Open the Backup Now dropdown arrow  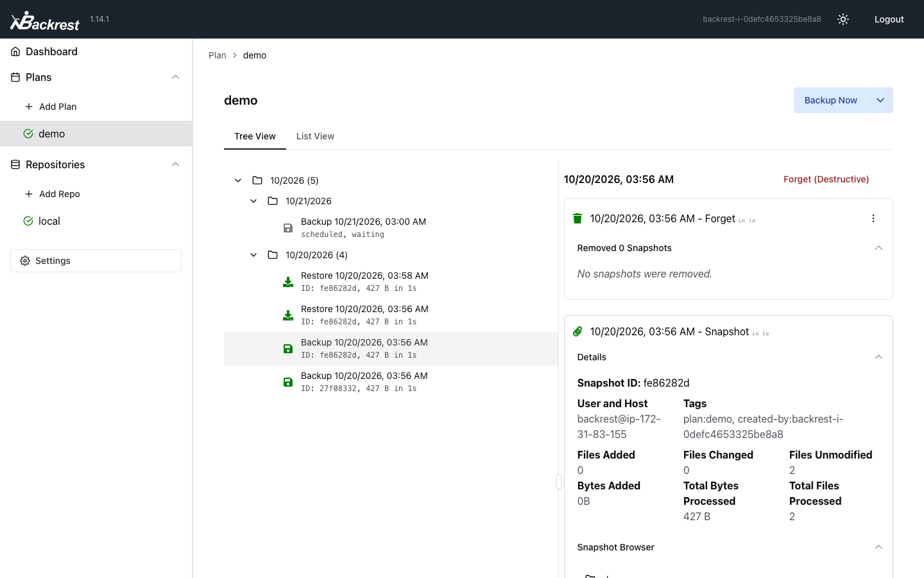(x=880, y=100)
